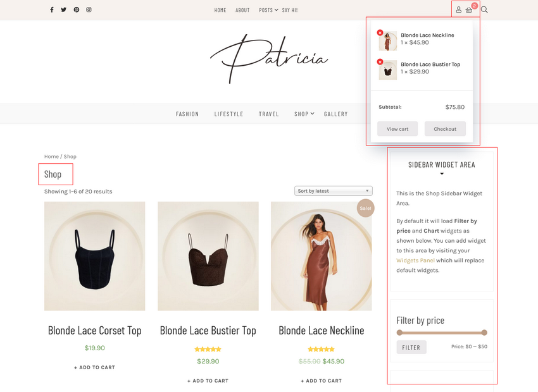Screen dimensions: 538x392
Task: Click the Filter by price heading
Action: pos(420,321)
